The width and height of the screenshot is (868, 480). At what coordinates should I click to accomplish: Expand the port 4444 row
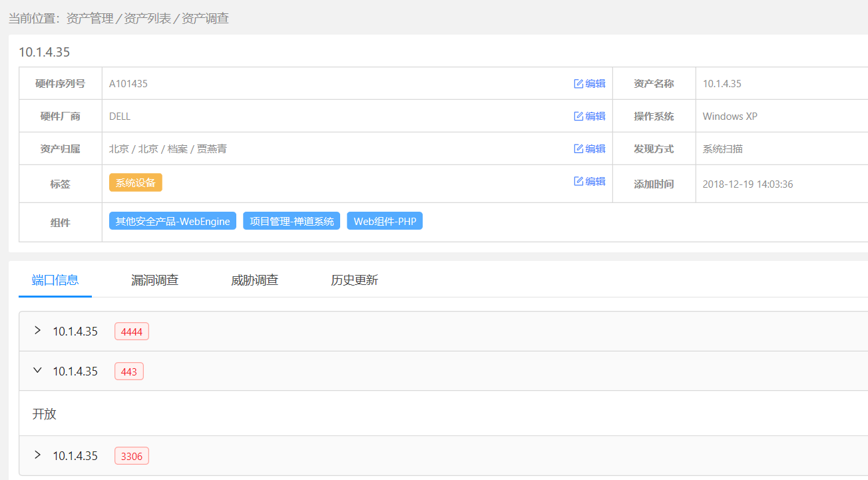click(x=37, y=331)
